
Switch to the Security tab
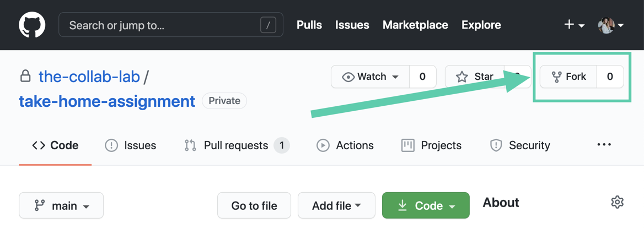[x=519, y=145]
